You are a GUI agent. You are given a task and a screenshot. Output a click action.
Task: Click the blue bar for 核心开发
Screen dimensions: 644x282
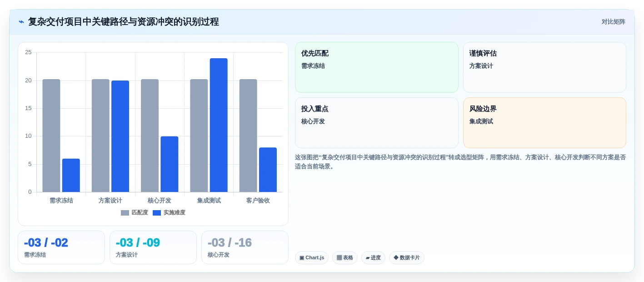(170, 164)
